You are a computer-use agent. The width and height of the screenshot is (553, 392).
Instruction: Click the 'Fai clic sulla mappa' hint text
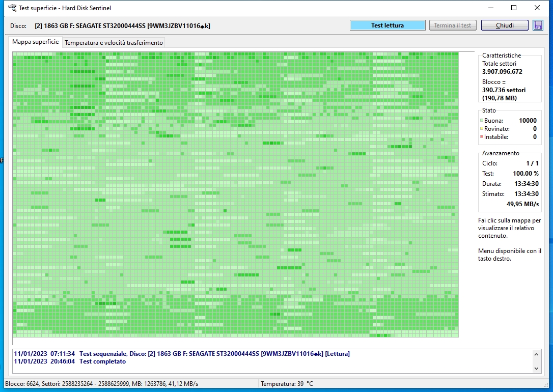(509, 228)
